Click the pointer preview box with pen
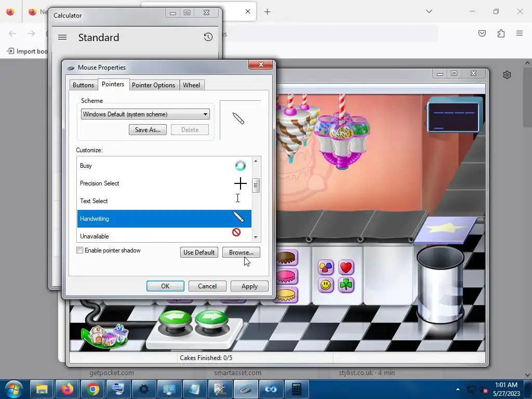Viewport: 532px width, 399px height. pyautogui.click(x=240, y=120)
